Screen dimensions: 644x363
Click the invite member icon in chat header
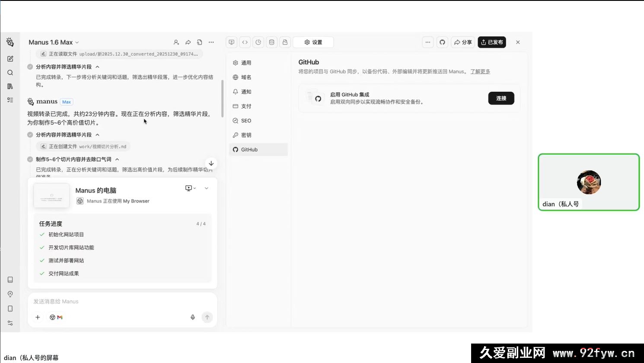click(176, 42)
